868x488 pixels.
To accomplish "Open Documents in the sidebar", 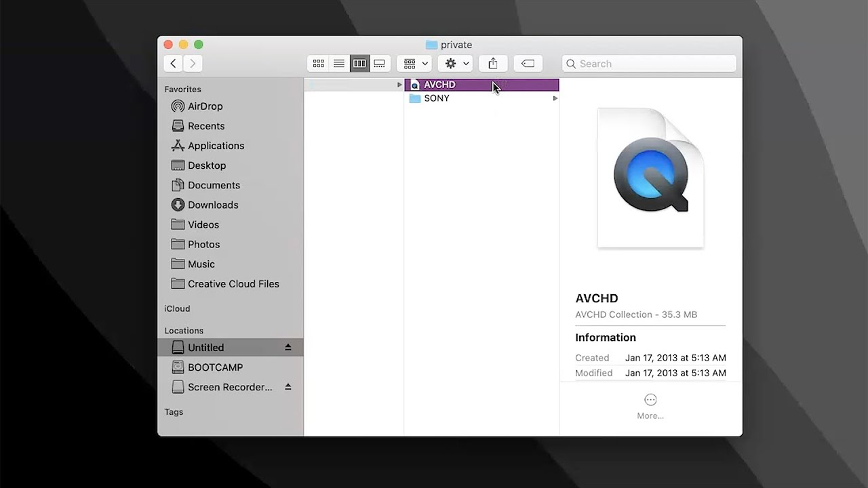I will tap(231, 185).
